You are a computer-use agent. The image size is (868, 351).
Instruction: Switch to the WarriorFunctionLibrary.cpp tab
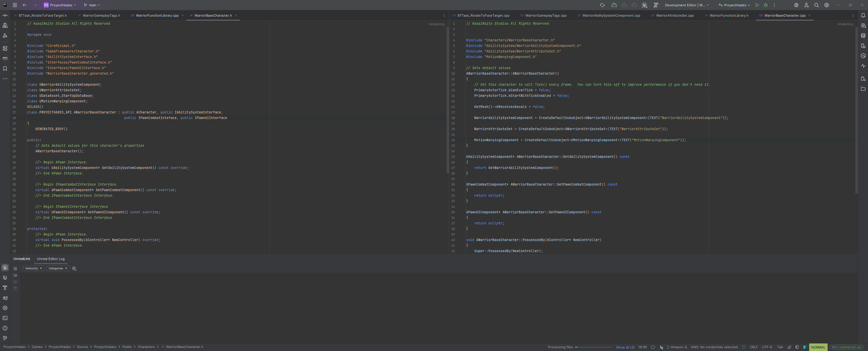(157, 15)
